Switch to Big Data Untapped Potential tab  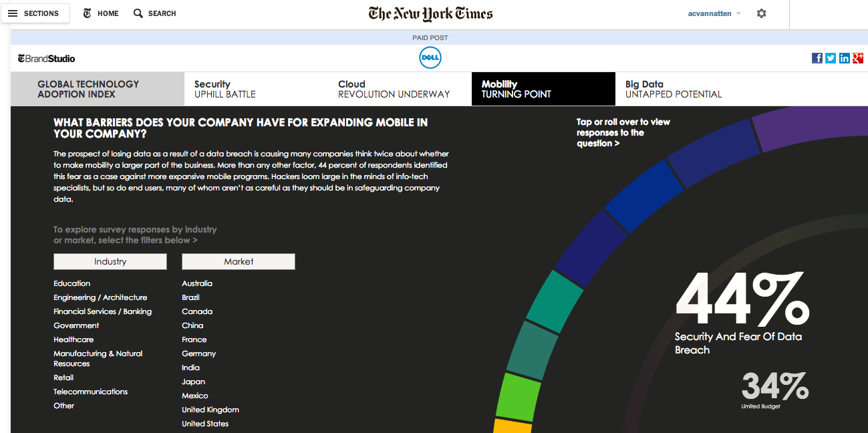[687, 89]
